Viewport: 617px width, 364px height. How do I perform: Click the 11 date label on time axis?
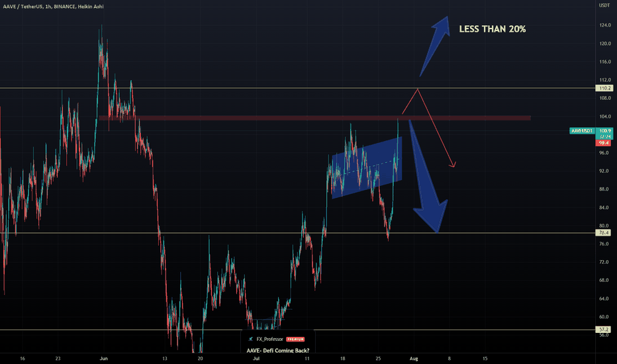pyautogui.click(x=307, y=359)
